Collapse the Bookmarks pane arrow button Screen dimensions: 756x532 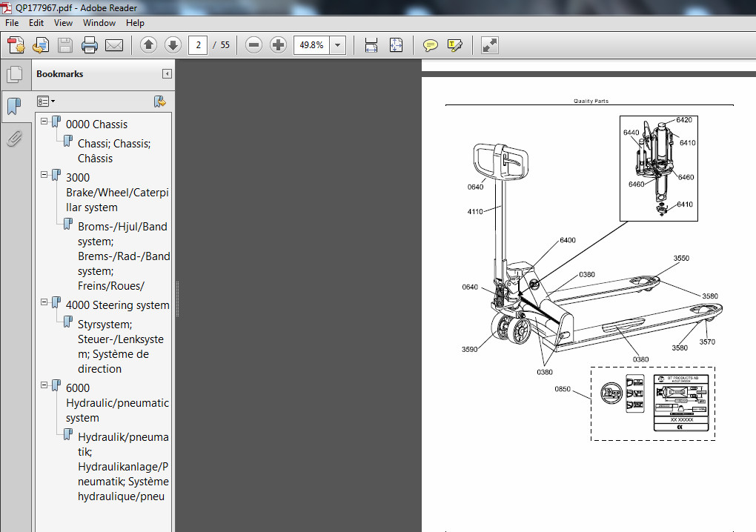(167, 74)
